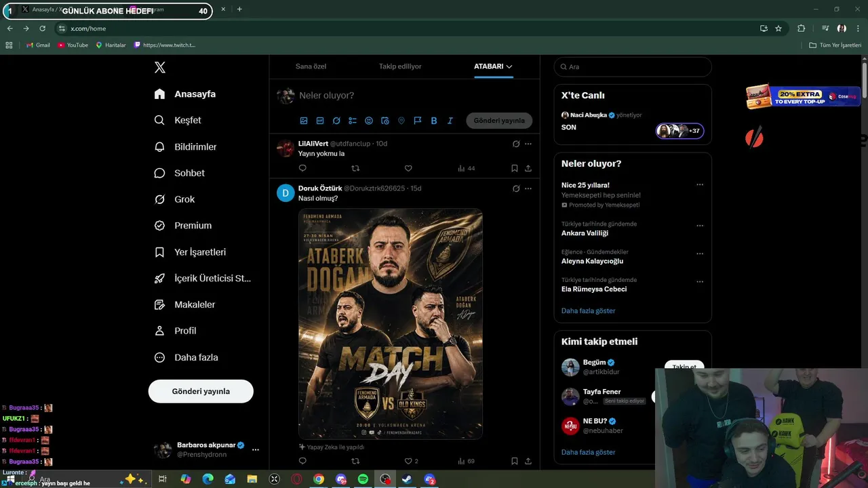Switch to Takip ediliyor tab
Viewport: 868px width, 488px height.
click(400, 66)
